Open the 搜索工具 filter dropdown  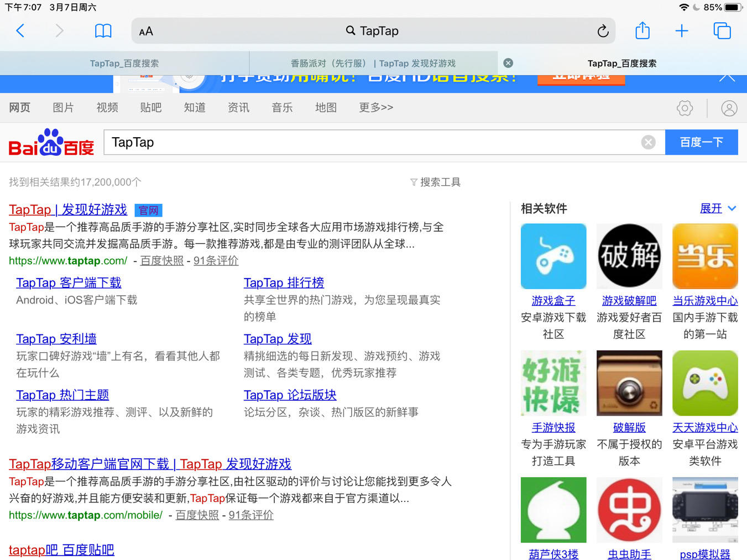(x=435, y=182)
